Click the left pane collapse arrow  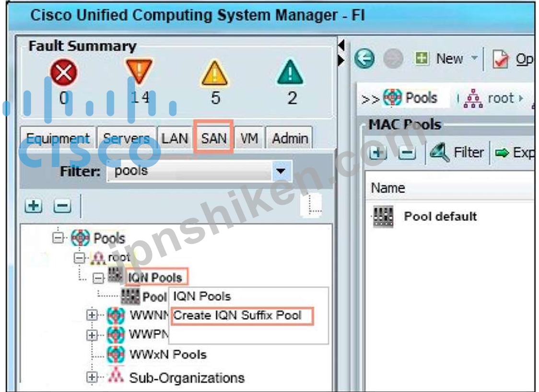(x=341, y=45)
